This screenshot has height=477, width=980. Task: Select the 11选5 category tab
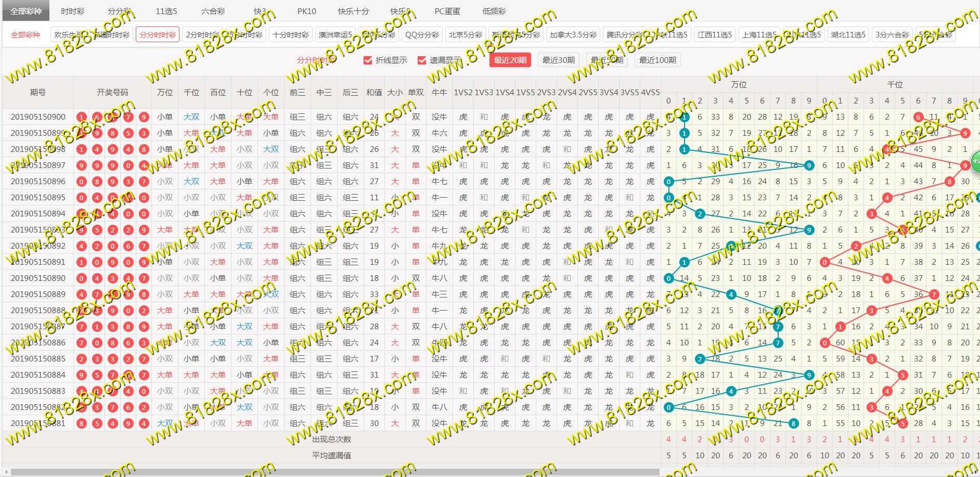(x=166, y=11)
